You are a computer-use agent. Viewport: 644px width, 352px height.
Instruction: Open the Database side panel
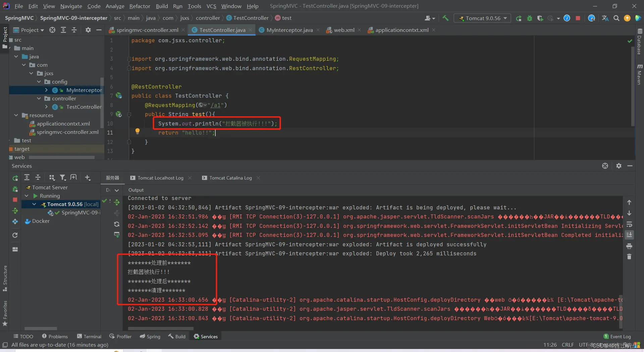[x=640, y=42]
